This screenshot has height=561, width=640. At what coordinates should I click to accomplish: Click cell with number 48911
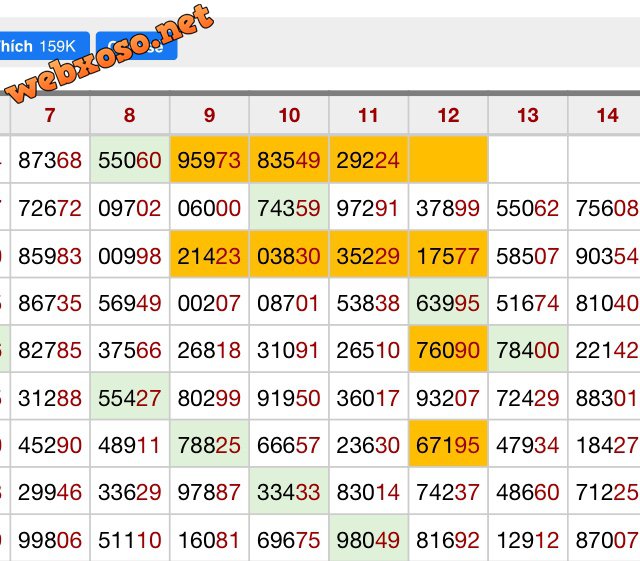coord(129,444)
